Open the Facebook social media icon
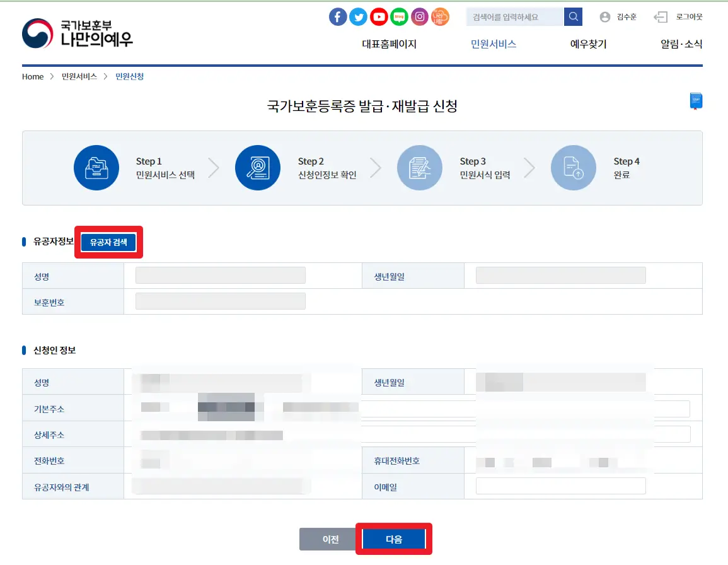Screen dimensions: 728x565 (338, 16)
